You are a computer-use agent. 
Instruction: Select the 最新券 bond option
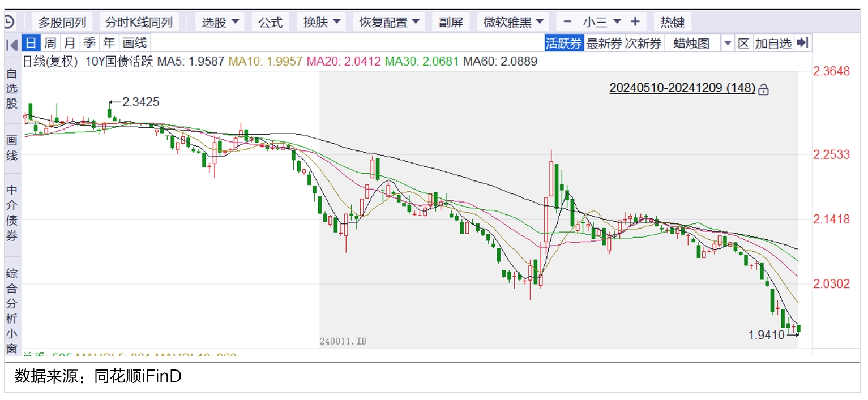click(604, 43)
